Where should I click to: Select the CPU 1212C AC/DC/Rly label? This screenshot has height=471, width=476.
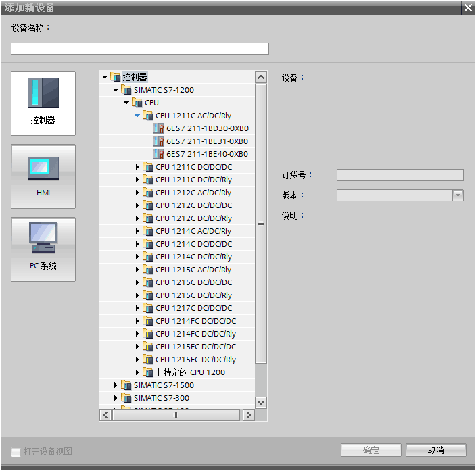click(x=193, y=193)
